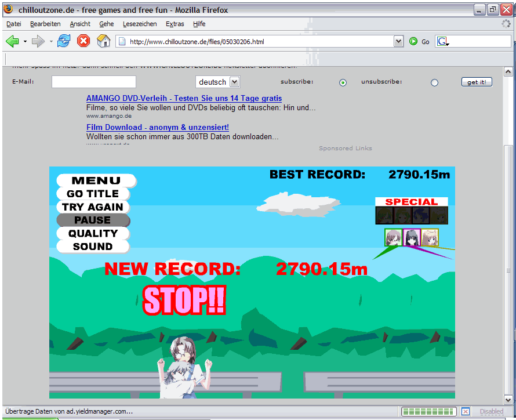
Task: Open the Bearbeiten menu
Action: (45, 24)
